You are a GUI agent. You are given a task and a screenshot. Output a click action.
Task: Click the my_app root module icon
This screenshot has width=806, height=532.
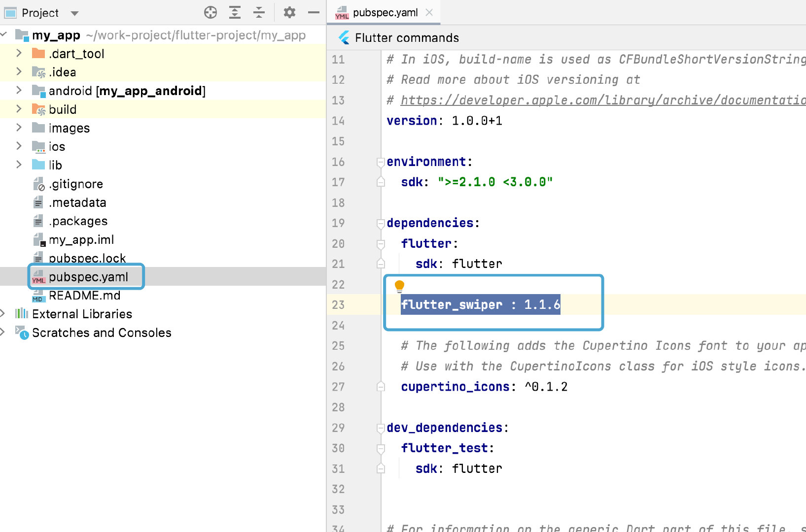(x=22, y=35)
